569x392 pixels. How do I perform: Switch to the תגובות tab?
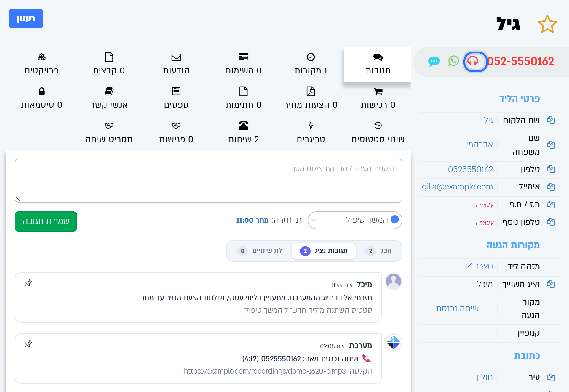pos(378,65)
